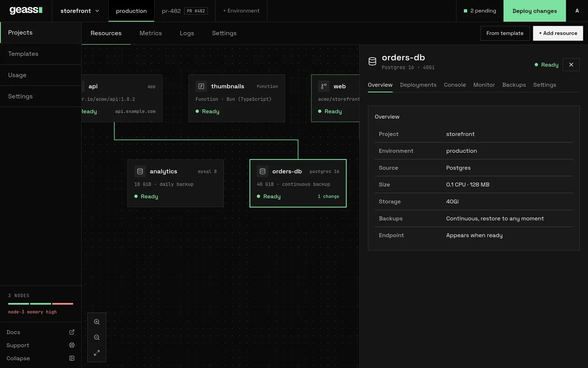
Task: Click the orders-db panel header database icon
Action: pyautogui.click(x=372, y=61)
